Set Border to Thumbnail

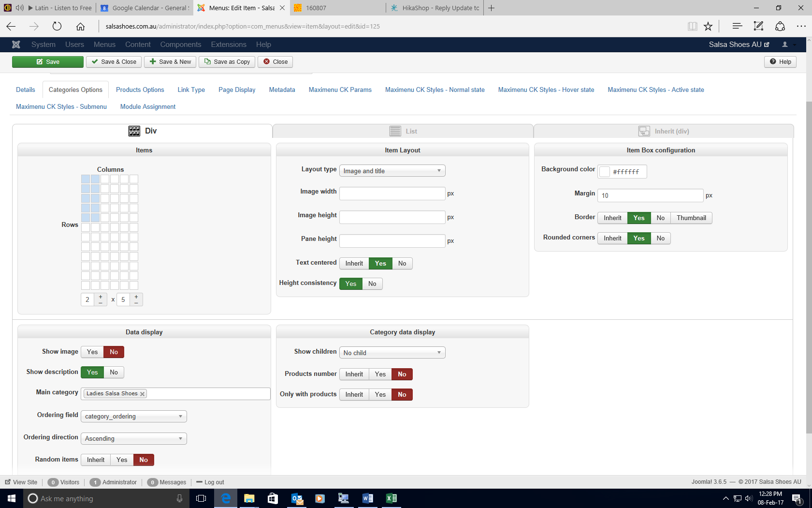[x=691, y=218]
